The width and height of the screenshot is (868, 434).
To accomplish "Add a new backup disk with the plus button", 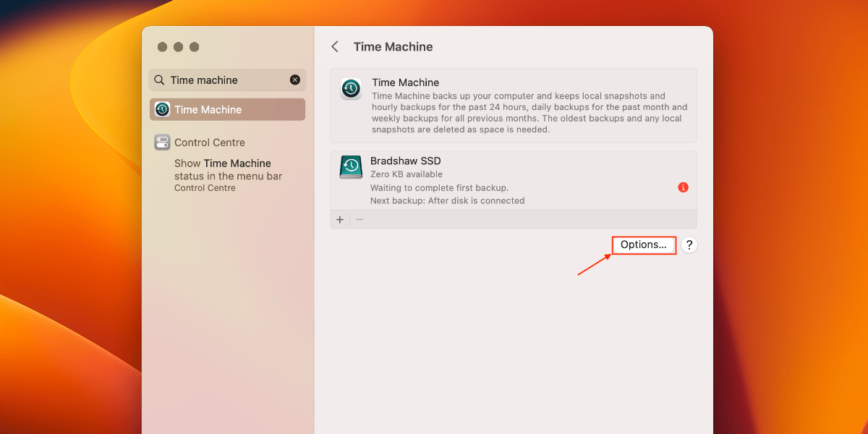I will 339,219.
